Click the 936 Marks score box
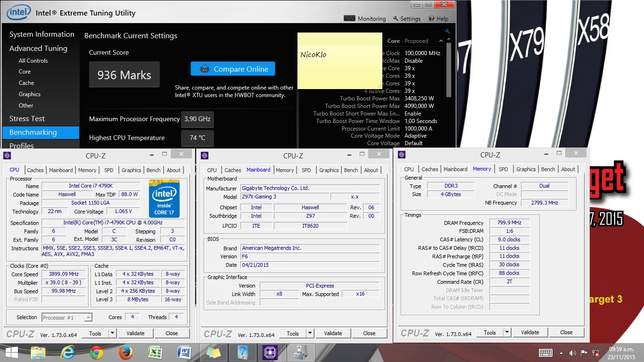Screen dimensions: 644x362 tap(124, 75)
